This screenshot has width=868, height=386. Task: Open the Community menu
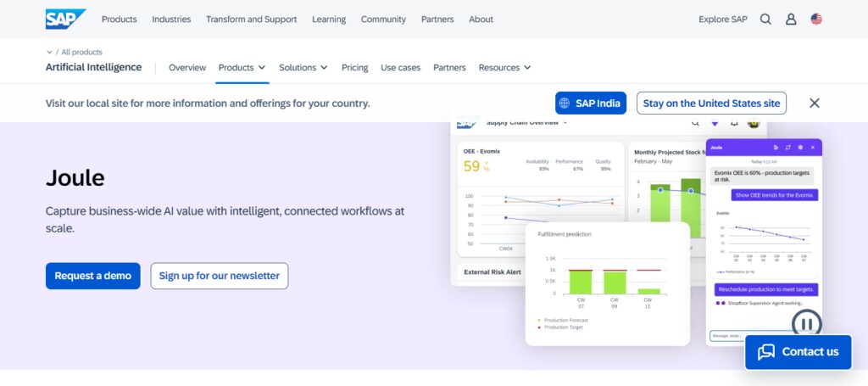[x=383, y=20]
